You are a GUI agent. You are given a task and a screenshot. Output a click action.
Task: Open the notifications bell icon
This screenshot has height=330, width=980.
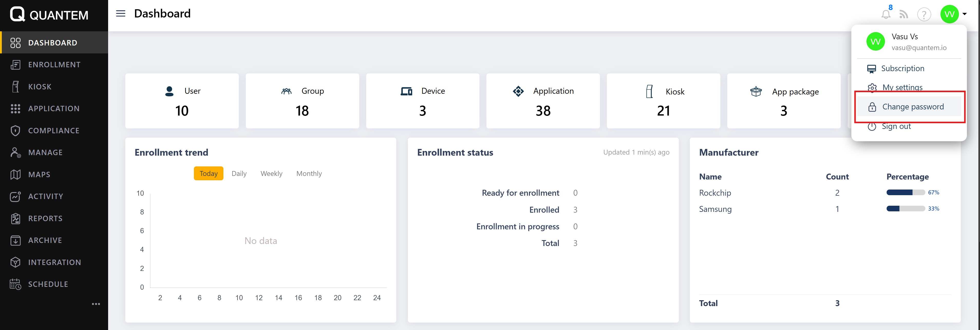click(886, 14)
